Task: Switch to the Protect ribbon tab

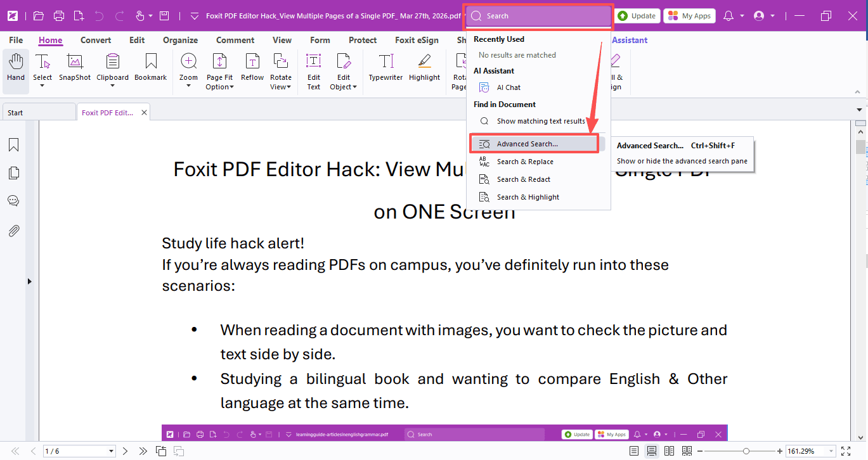Action: [x=363, y=40]
